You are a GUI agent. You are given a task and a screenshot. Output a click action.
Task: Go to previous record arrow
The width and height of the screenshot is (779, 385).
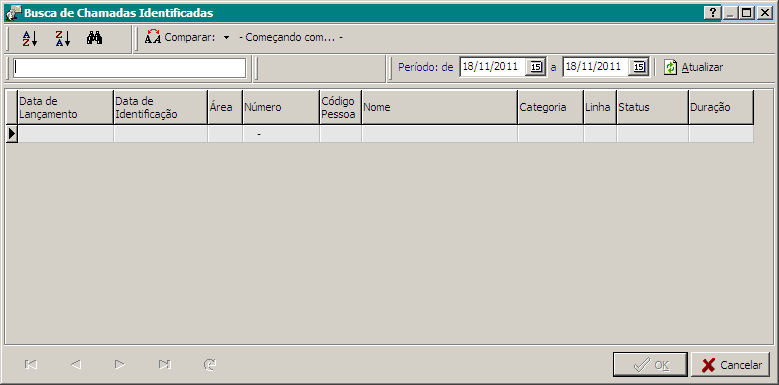[76, 365]
